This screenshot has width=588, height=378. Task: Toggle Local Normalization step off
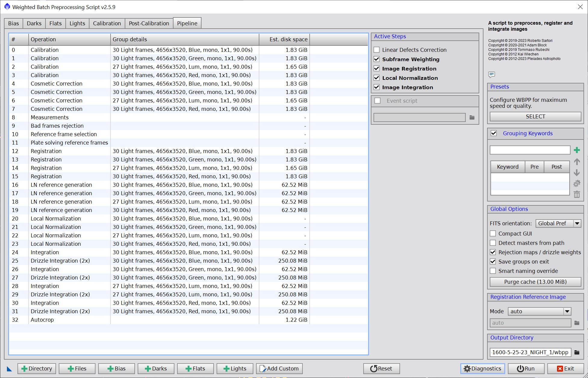[377, 78]
